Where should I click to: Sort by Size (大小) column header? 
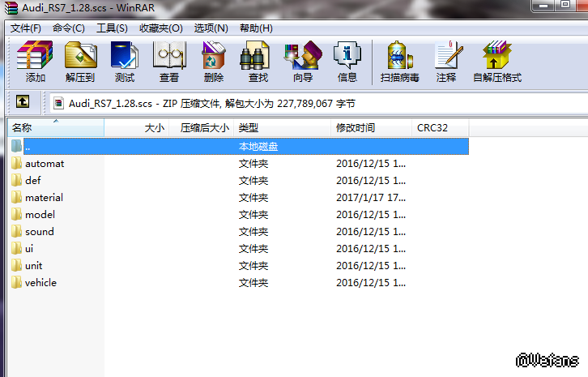pyautogui.click(x=137, y=127)
